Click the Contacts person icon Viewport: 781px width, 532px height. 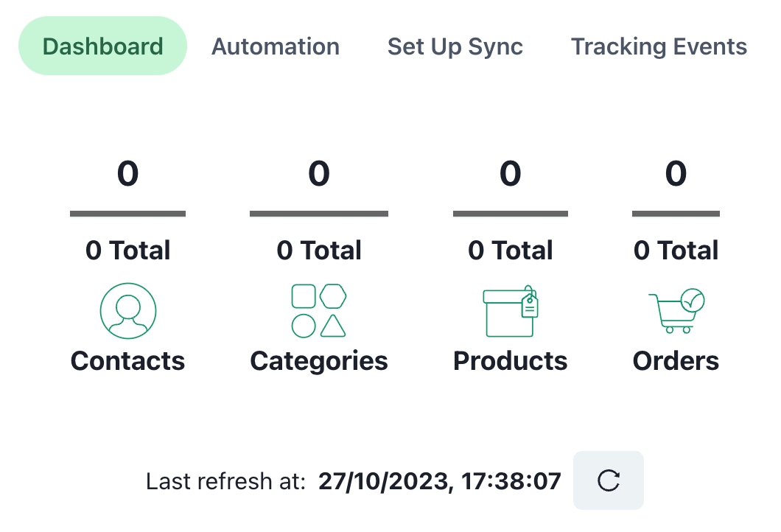tap(128, 311)
